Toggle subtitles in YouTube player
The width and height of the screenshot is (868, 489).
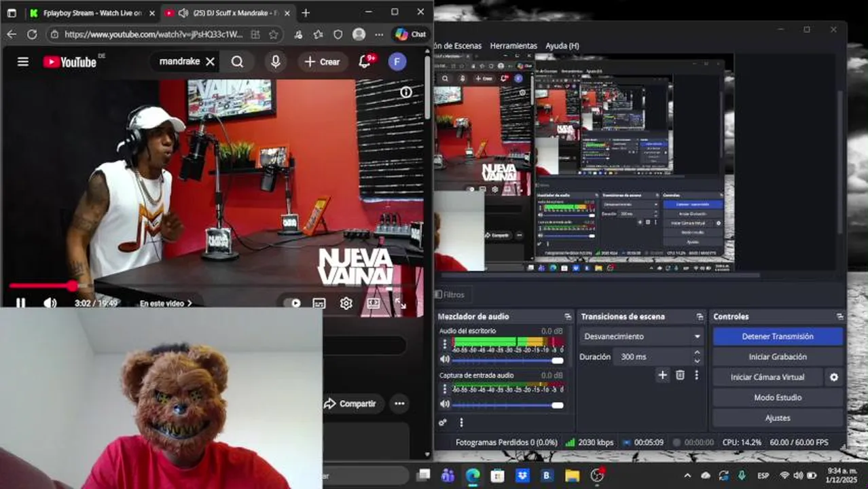319,303
